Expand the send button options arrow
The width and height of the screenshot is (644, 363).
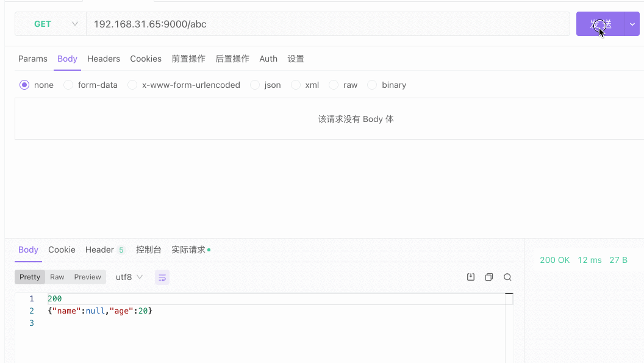coord(632,24)
